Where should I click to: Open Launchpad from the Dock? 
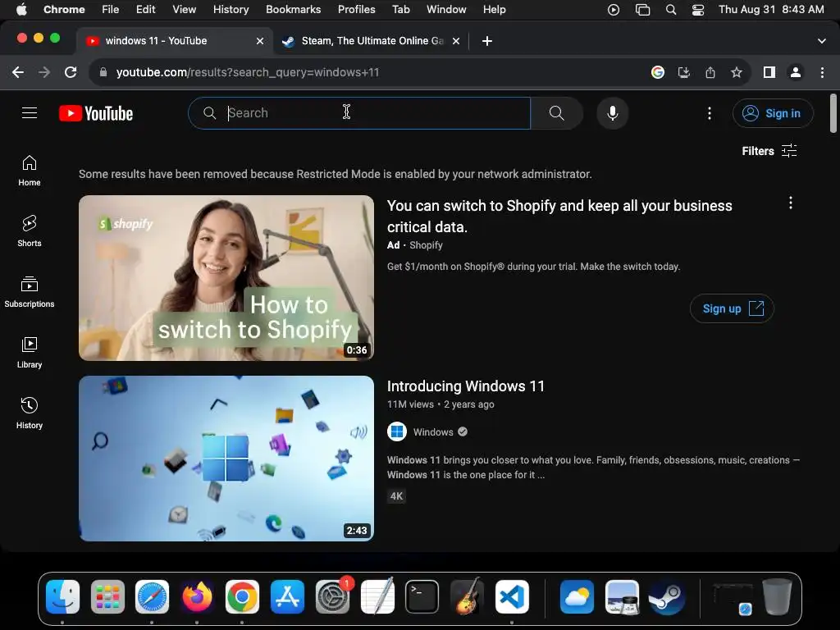click(x=107, y=596)
